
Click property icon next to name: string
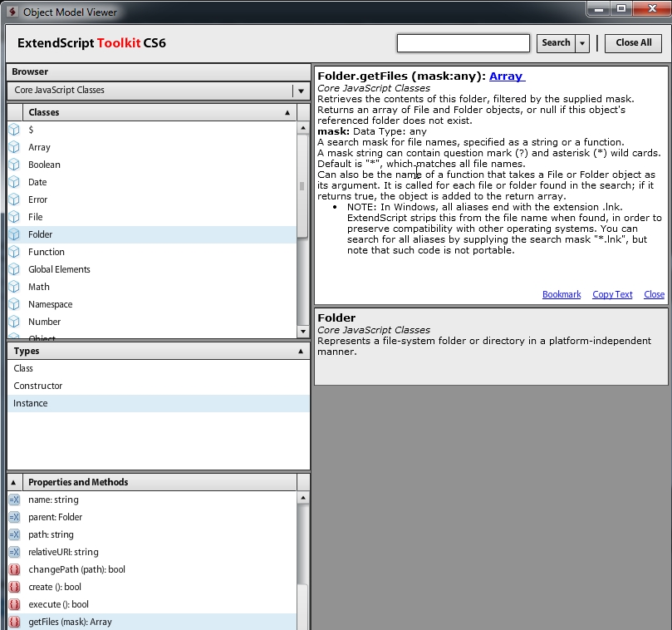14,500
